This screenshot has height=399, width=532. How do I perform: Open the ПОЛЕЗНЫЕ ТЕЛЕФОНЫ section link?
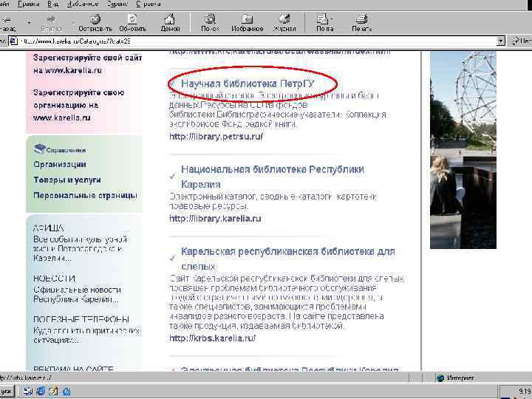point(81,320)
